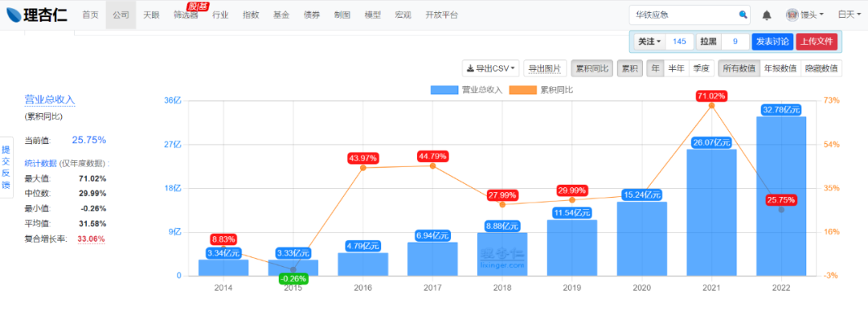
Task: Toggle the 累积同比 option
Action: (x=592, y=68)
